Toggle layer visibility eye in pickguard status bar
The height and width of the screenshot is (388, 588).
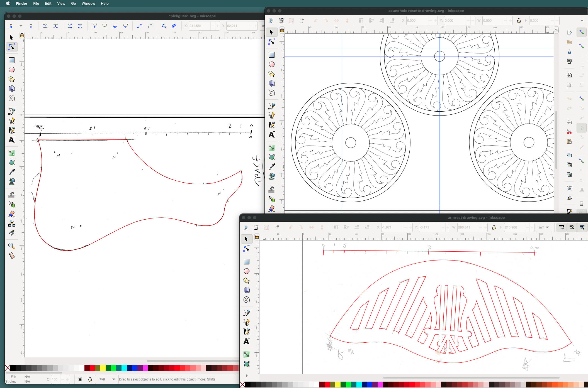click(80, 379)
